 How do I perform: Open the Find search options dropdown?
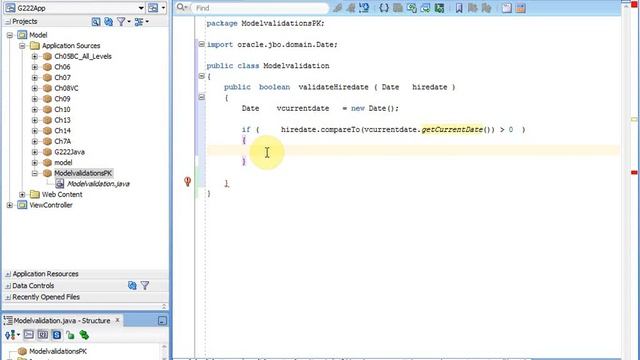tap(182, 8)
